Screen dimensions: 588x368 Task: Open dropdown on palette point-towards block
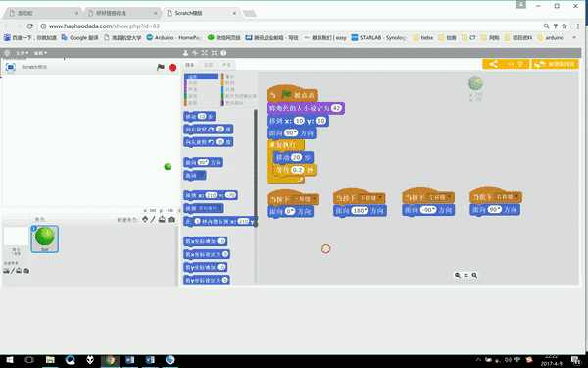[x=201, y=175]
